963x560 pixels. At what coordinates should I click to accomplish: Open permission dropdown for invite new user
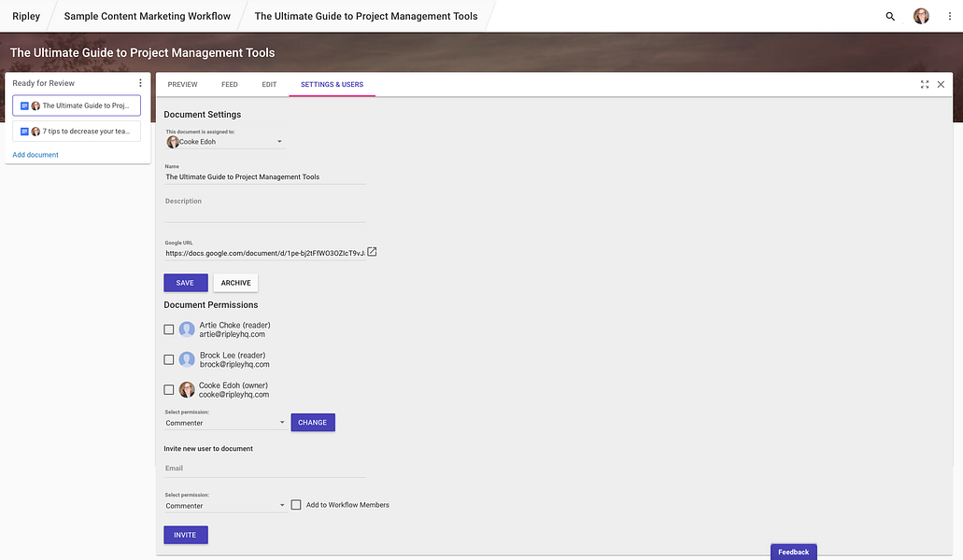[225, 506]
